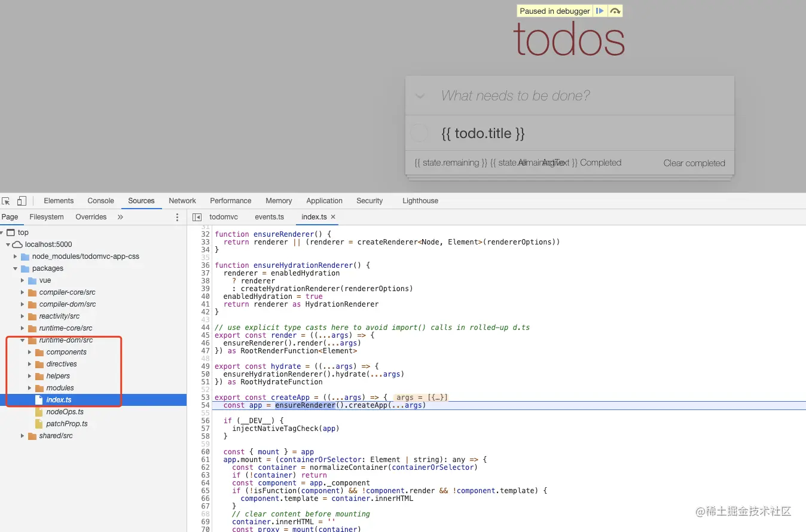Screen dimensions: 806x532
Task: Click the {{ todo.title }} item text
Action: tap(483, 133)
